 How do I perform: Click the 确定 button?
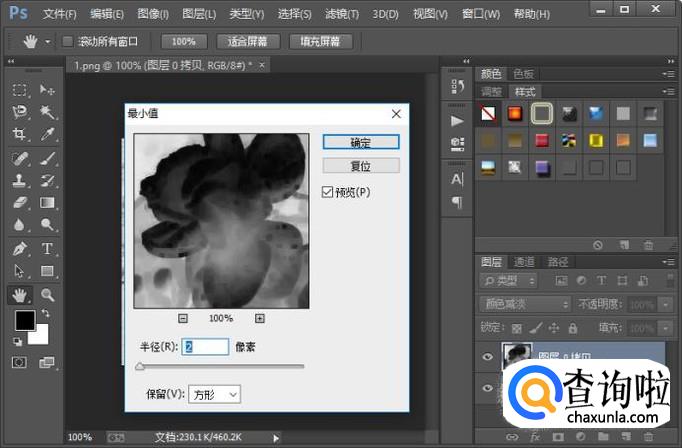coord(361,143)
